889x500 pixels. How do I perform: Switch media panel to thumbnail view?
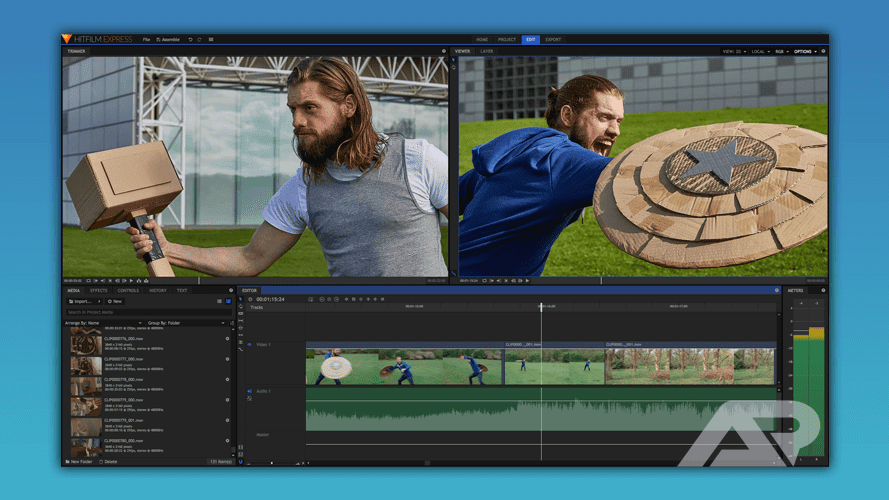(228, 301)
